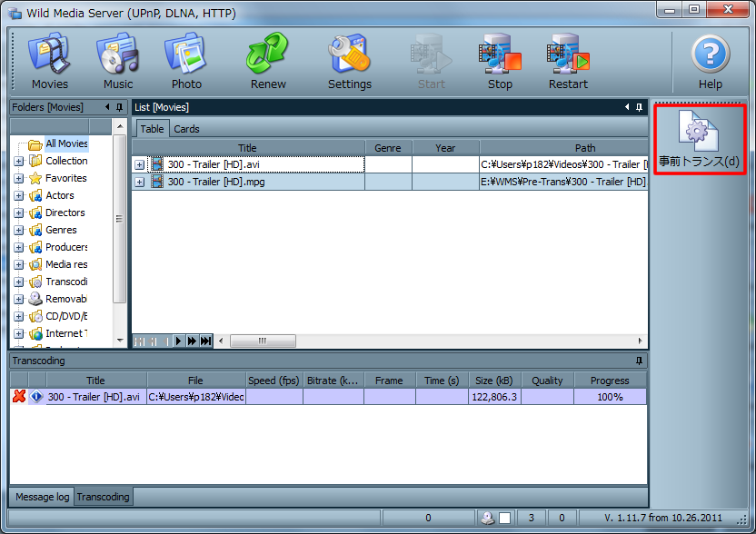
Task: Expand the Directors tree node
Action: 18,213
